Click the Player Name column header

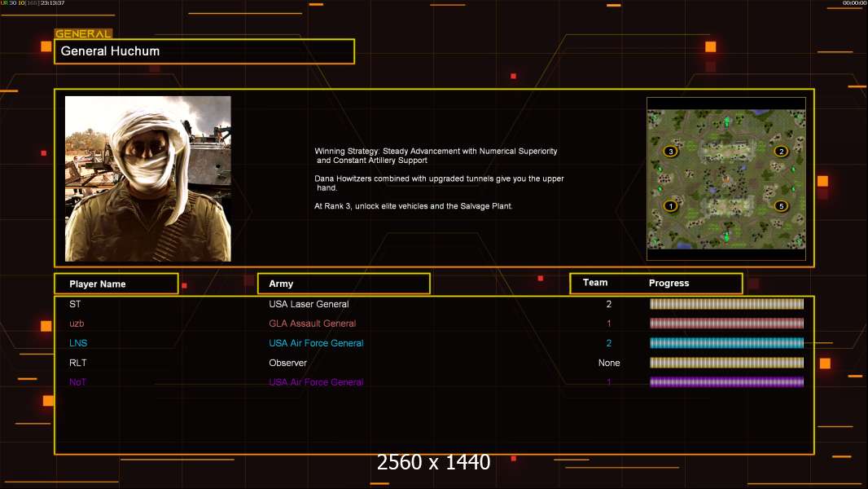116,284
